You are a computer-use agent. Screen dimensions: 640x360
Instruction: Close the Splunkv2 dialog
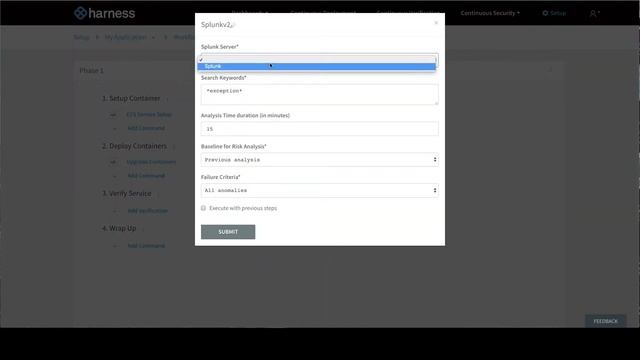[436, 23]
